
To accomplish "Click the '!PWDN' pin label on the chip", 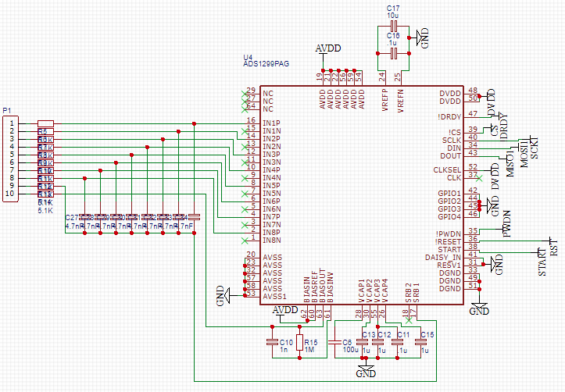I will tap(449, 234).
